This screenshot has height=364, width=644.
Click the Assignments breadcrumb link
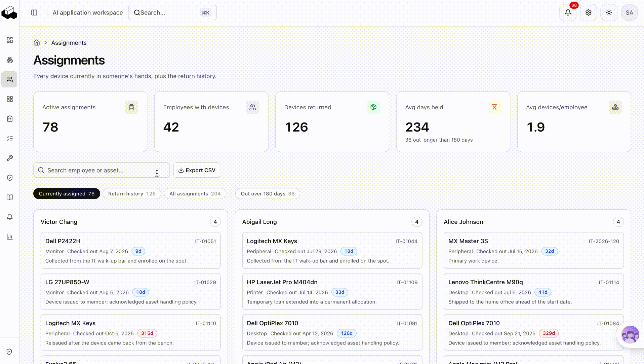point(69,43)
